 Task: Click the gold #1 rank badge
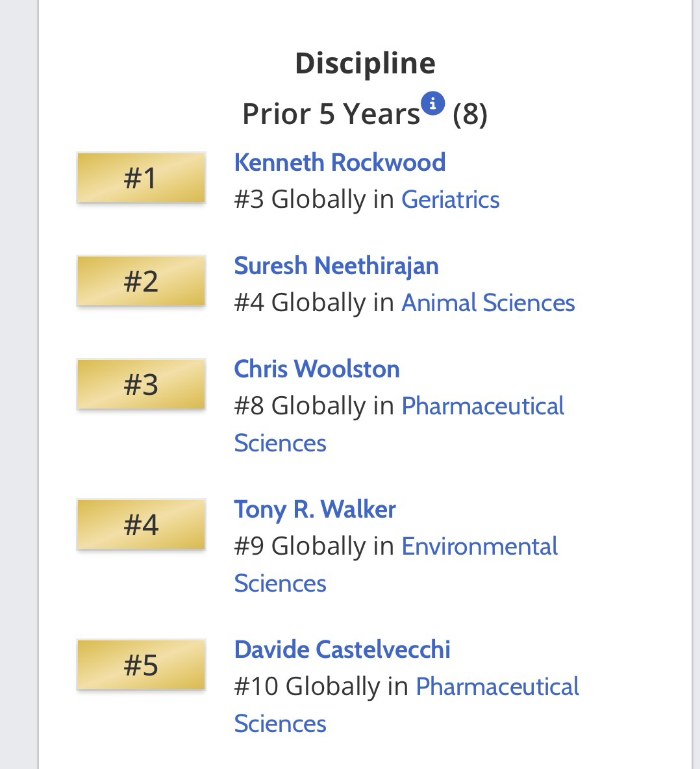(141, 178)
